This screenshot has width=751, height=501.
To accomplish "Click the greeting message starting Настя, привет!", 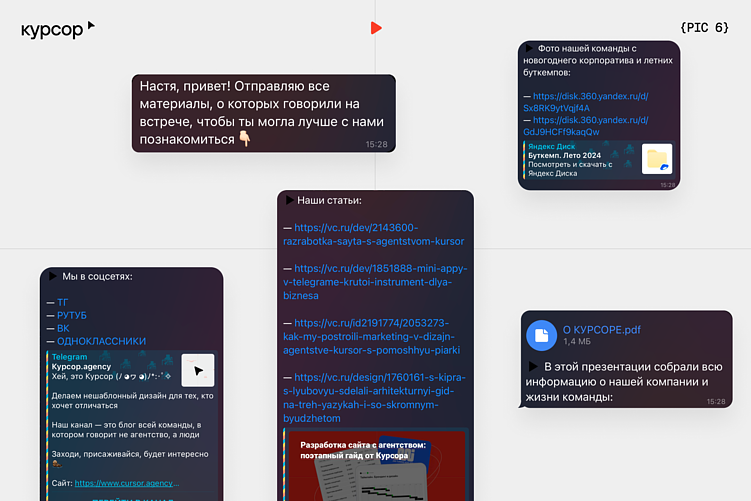I will coord(262,113).
